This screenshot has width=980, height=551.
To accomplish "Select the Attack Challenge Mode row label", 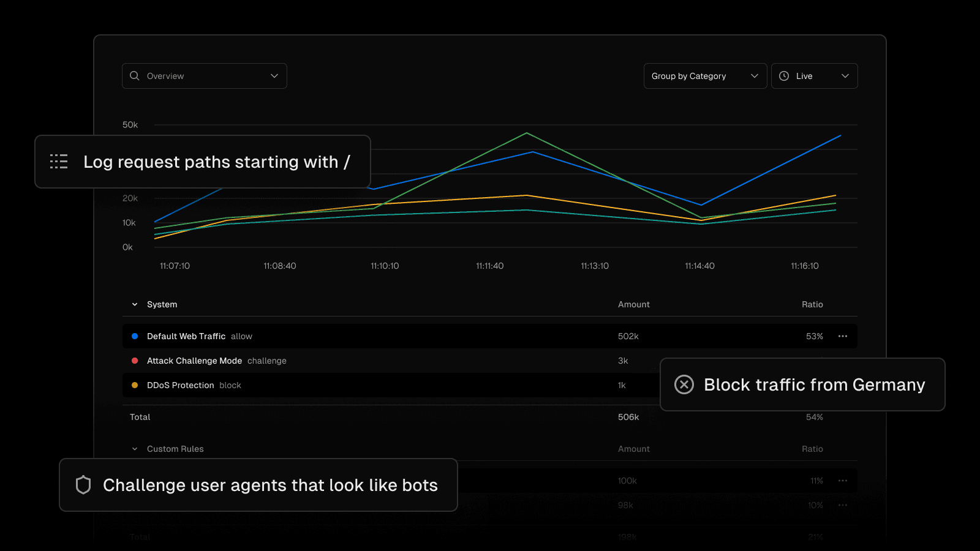I will tap(194, 361).
